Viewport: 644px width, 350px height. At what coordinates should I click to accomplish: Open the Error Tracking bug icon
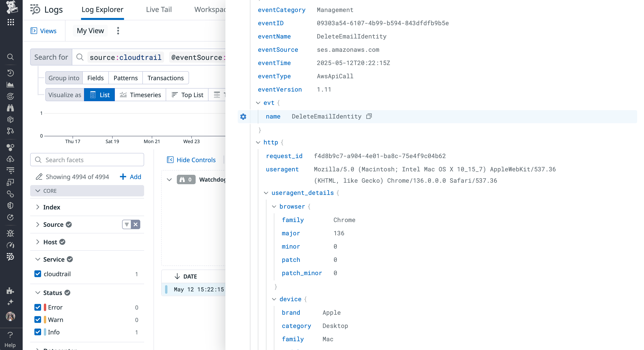[x=10, y=233]
